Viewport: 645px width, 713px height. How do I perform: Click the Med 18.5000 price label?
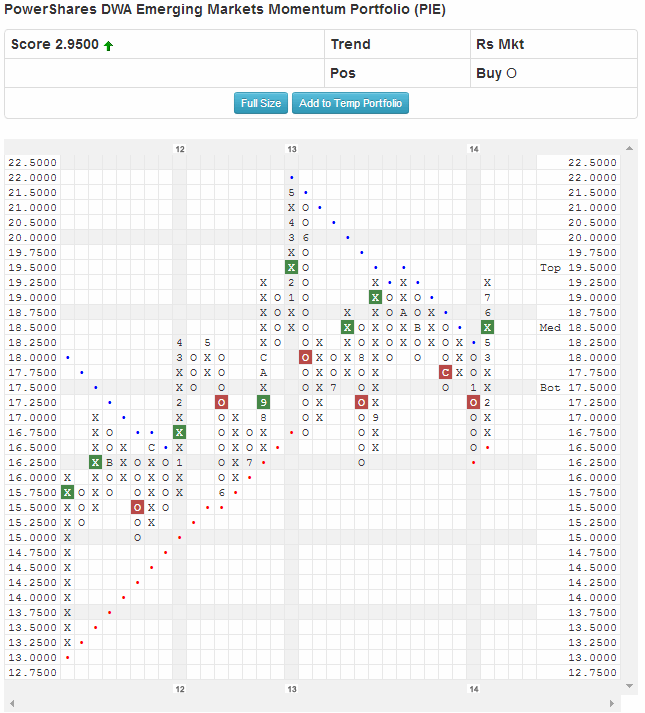(x=577, y=327)
